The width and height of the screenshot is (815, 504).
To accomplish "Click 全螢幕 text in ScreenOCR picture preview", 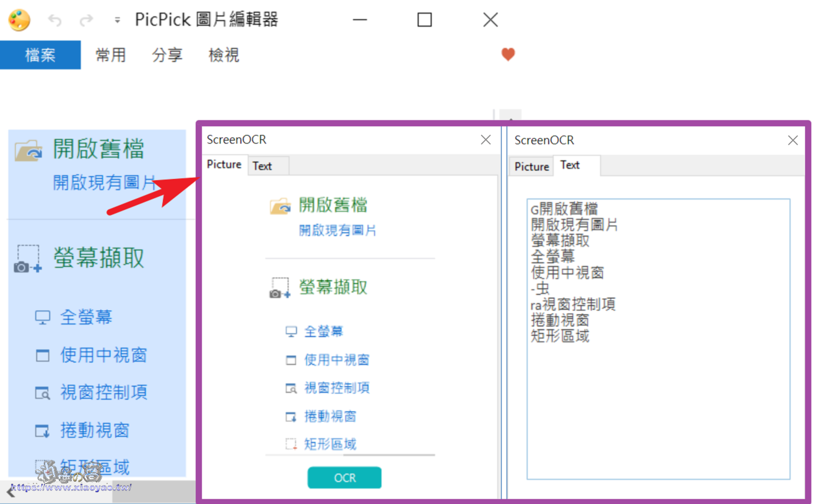I will (324, 332).
